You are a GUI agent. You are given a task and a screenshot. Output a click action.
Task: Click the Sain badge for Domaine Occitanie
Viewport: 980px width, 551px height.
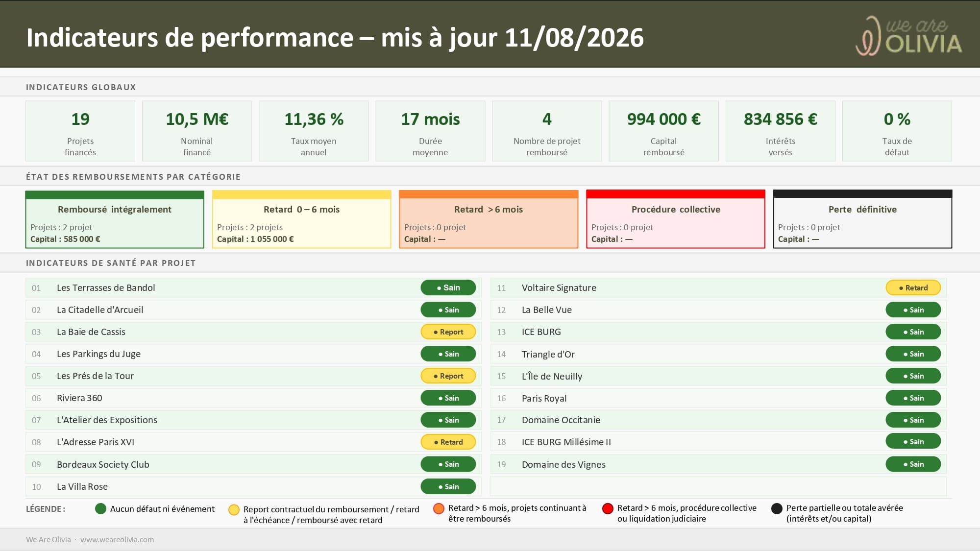click(913, 420)
